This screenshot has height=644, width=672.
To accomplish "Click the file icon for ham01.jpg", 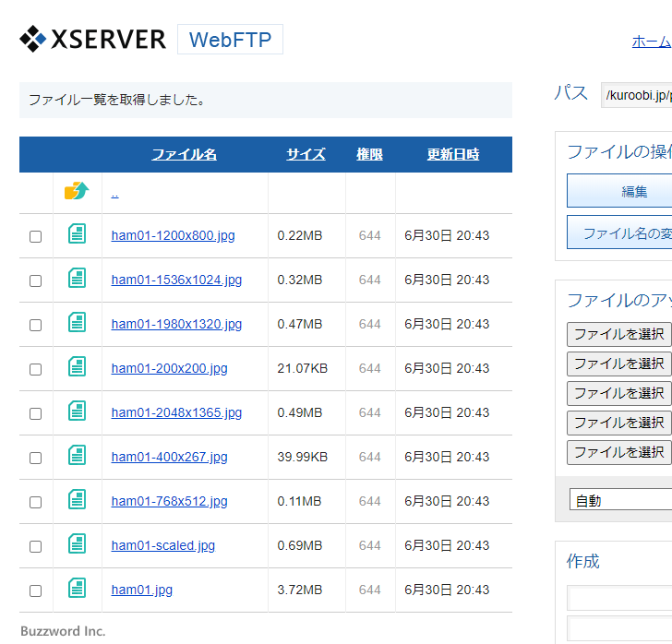I will (x=78, y=588).
